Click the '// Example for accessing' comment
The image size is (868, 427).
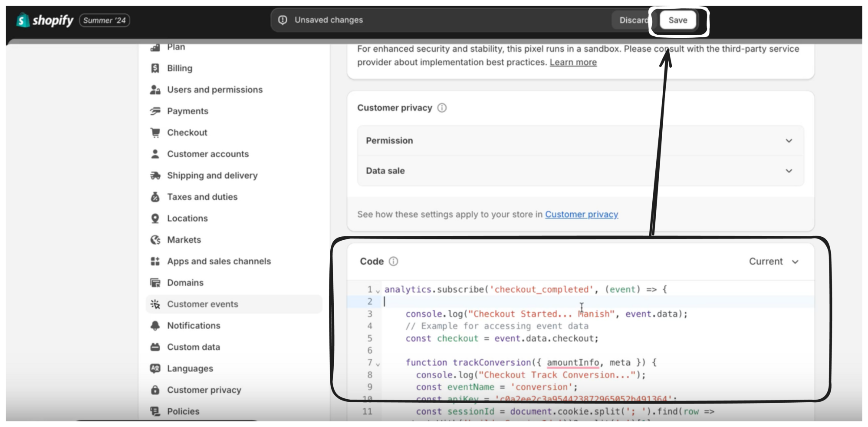click(x=497, y=326)
